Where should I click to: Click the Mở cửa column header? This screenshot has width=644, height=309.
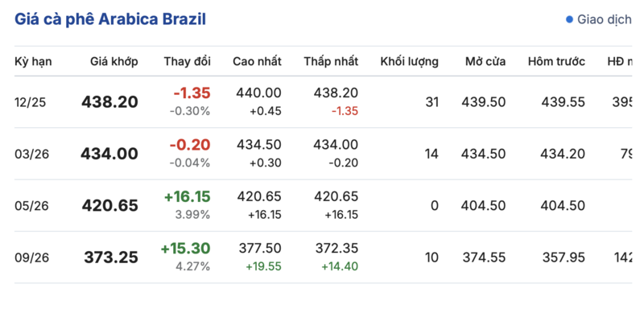(485, 61)
